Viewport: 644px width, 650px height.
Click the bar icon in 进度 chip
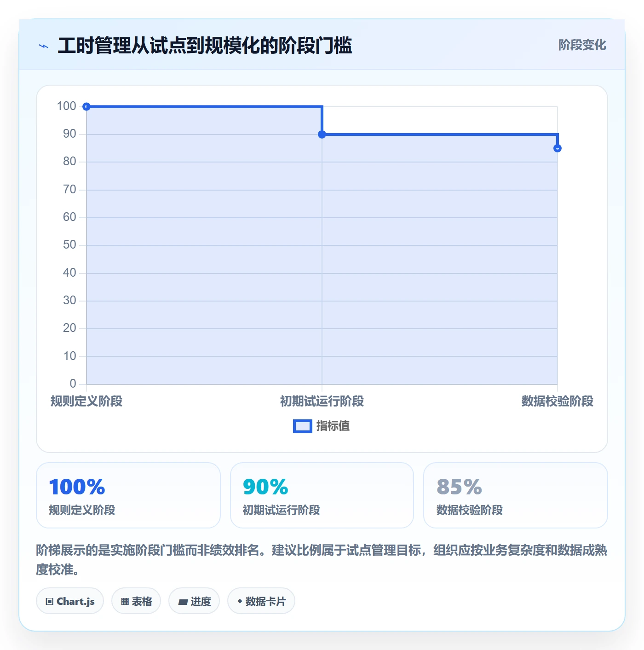pos(183,602)
